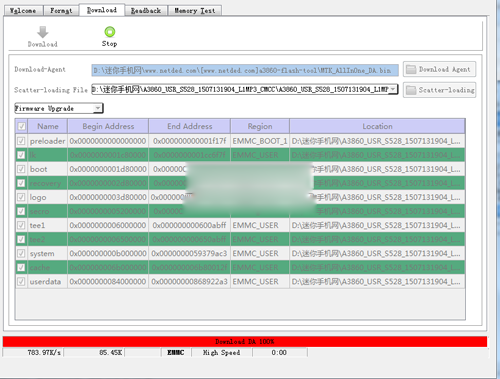Expand the Scatter-loading File path dropdown
This screenshot has width=500, height=379.
(x=393, y=89)
